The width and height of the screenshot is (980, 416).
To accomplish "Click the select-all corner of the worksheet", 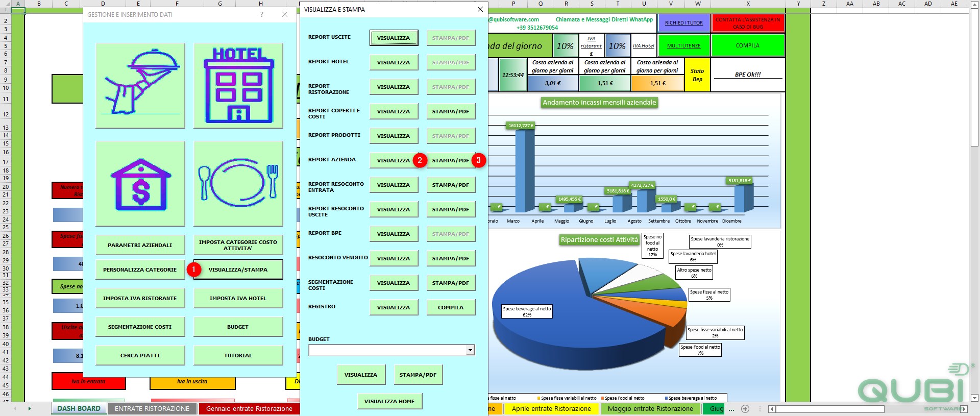I will pos(6,4).
